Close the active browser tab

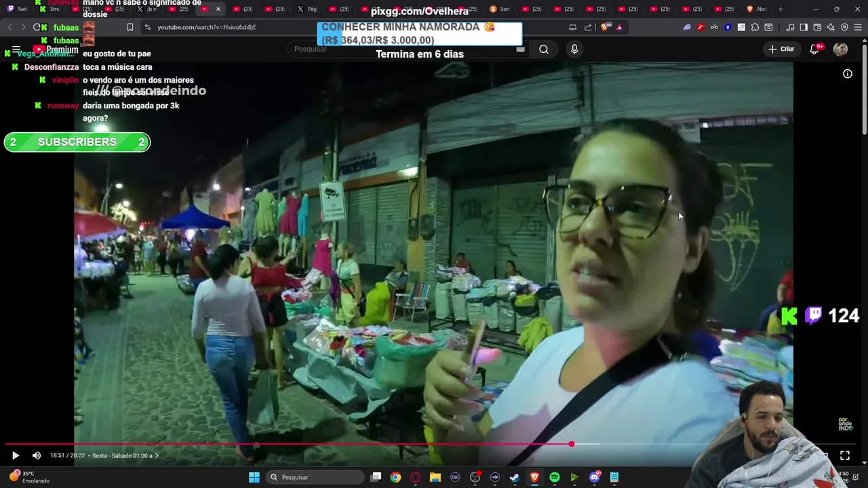[218, 9]
